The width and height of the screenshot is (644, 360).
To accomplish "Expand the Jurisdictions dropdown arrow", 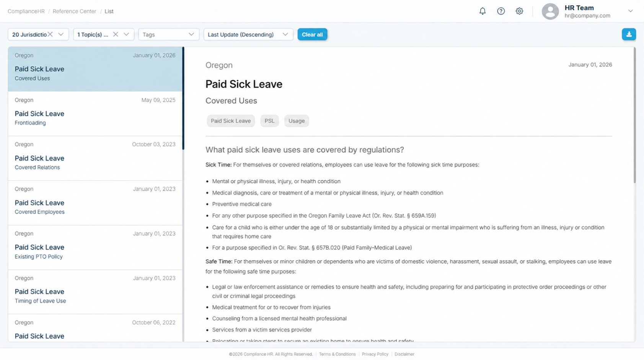I will pyautogui.click(x=61, y=34).
